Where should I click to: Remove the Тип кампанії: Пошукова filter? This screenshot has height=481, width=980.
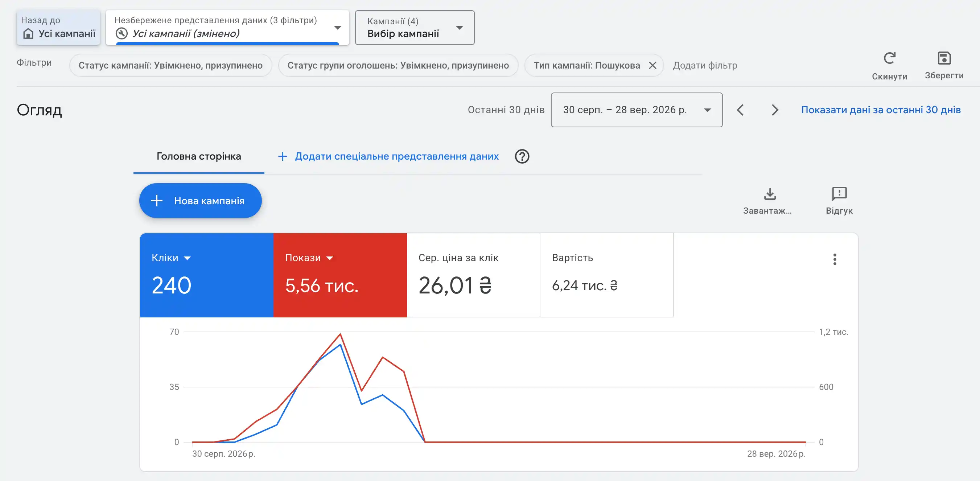coord(652,65)
